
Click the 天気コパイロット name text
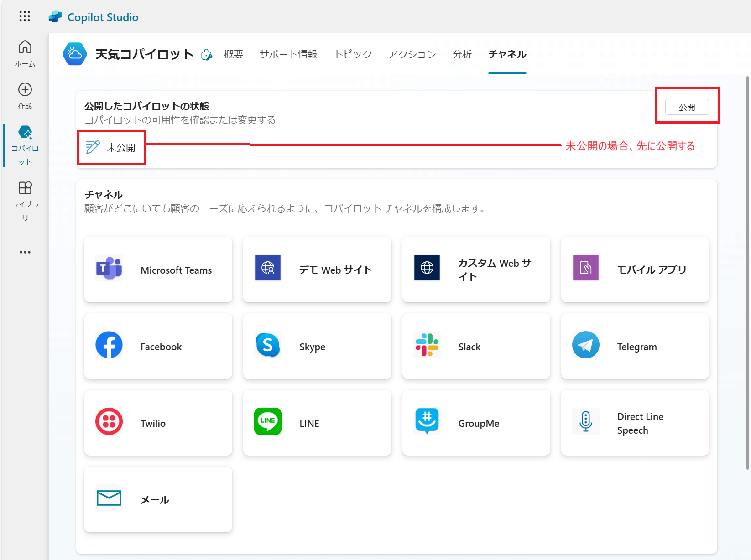145,54
